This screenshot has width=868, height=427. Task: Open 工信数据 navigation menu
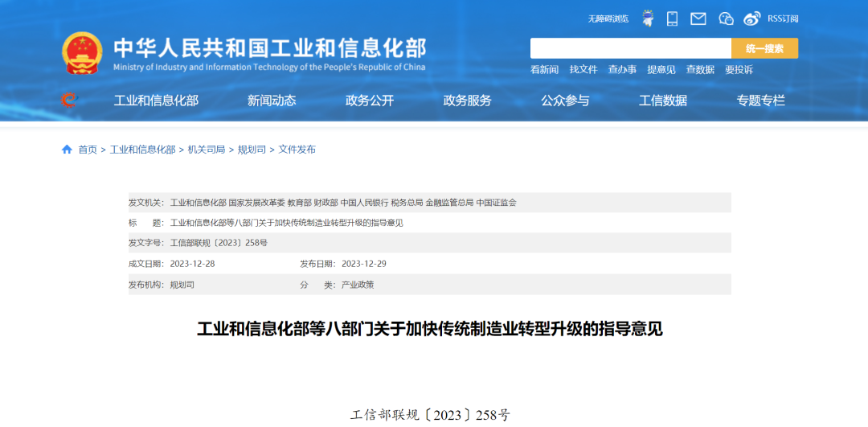[663, 101]
